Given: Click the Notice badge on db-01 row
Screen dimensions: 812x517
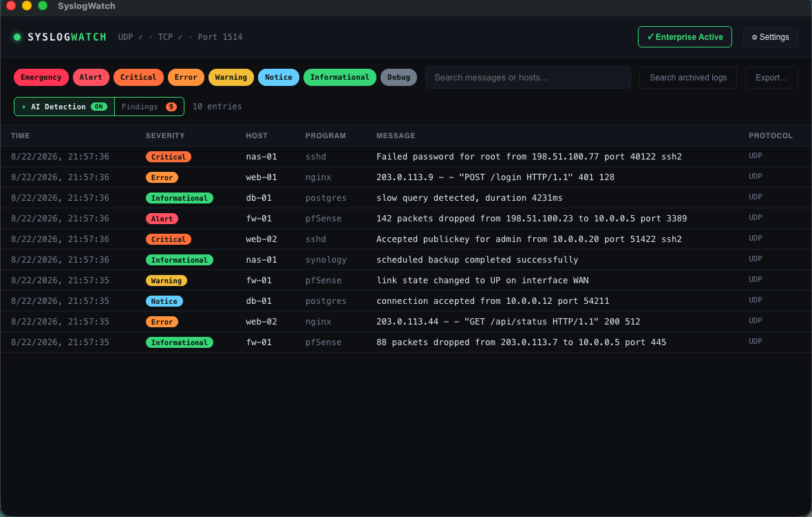Looking at the screenshot, I should pos(164,301).
